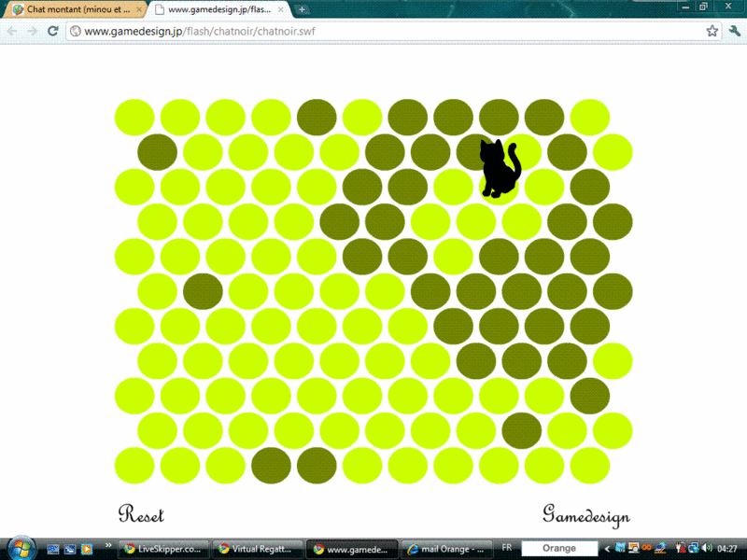Click the light circle directly right of the cat
Screen dimensions: 747x560
coord(544,187)
